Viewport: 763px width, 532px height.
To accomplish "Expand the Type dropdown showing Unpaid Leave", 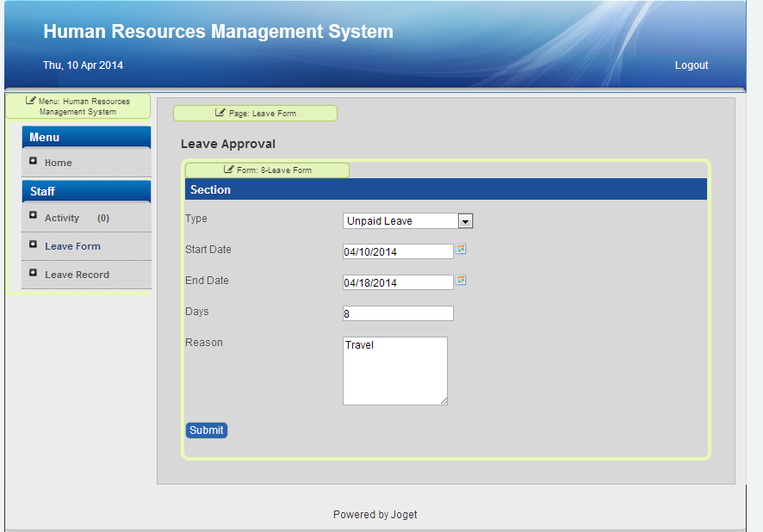I will click(465, 221).
